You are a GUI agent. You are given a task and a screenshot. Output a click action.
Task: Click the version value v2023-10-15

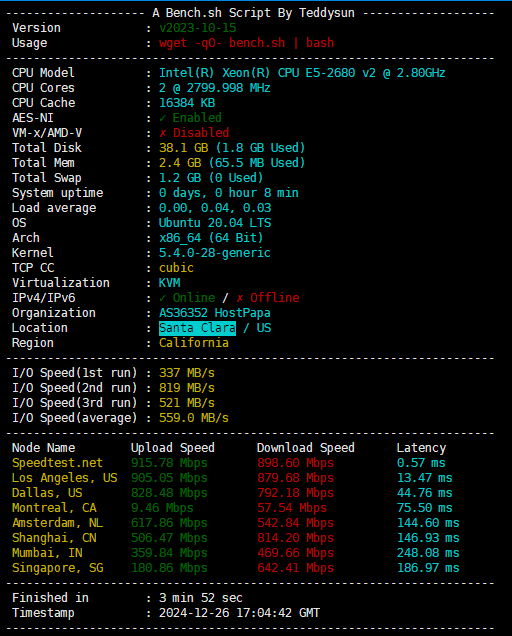[198, 28]
